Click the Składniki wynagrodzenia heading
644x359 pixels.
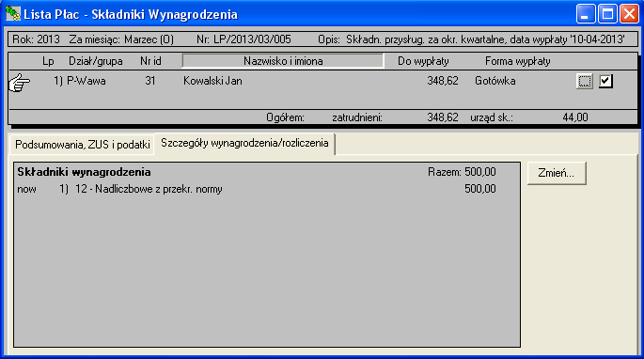(84, 172)
